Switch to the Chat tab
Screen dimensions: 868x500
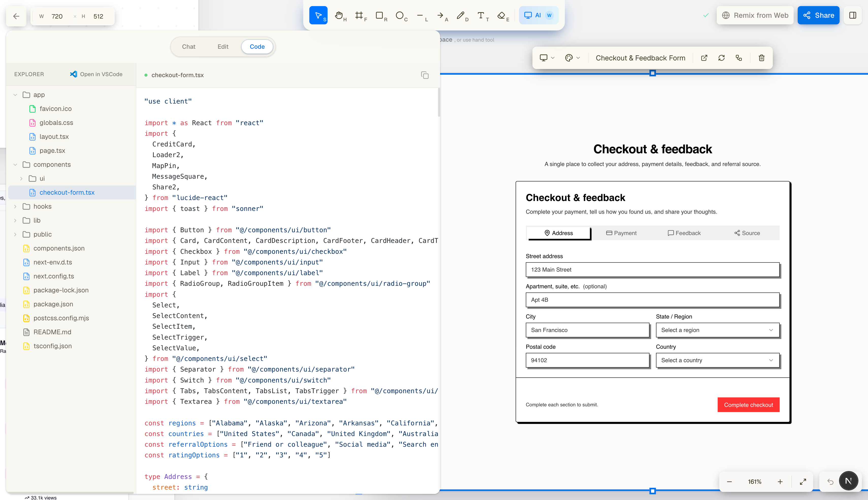tap(189, 47)
